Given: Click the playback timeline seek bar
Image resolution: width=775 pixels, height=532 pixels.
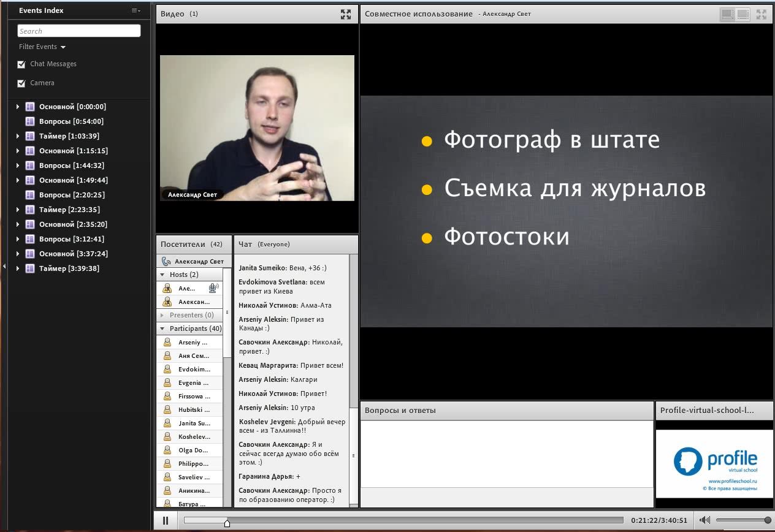Looking at the screenshot, I should coord(403,520).
